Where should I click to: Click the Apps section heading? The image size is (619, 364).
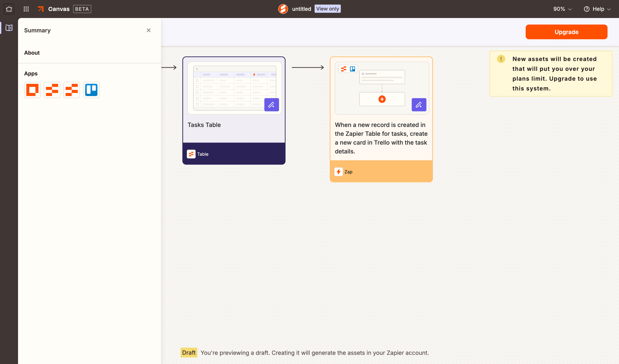[x=31, y=74]
